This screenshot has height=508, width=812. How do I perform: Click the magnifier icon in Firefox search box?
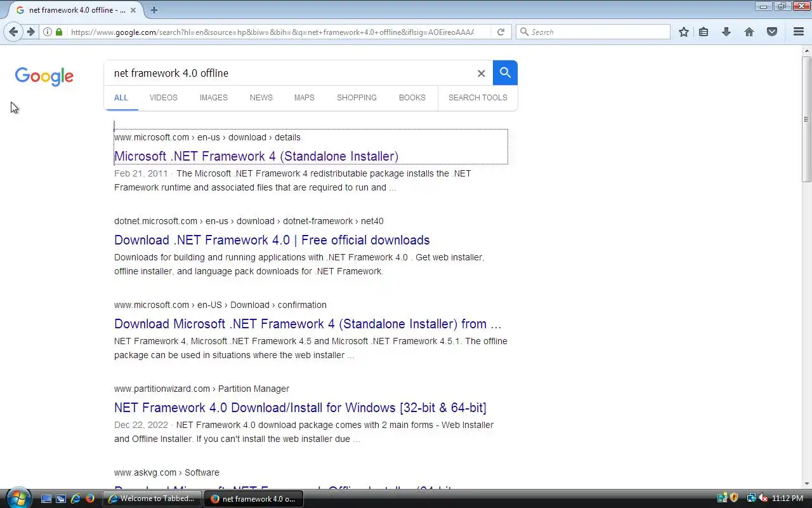click(524, 32)
